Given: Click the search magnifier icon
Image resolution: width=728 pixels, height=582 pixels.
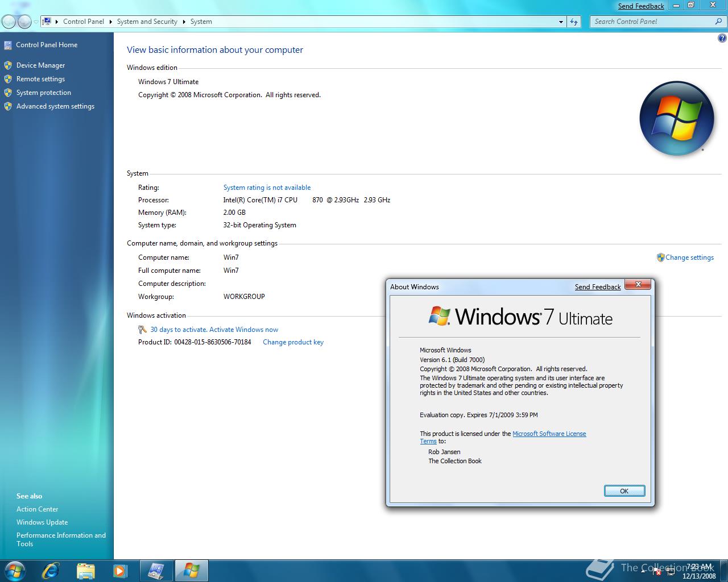Looking at the screenshot, I should [x=719, y=22].
